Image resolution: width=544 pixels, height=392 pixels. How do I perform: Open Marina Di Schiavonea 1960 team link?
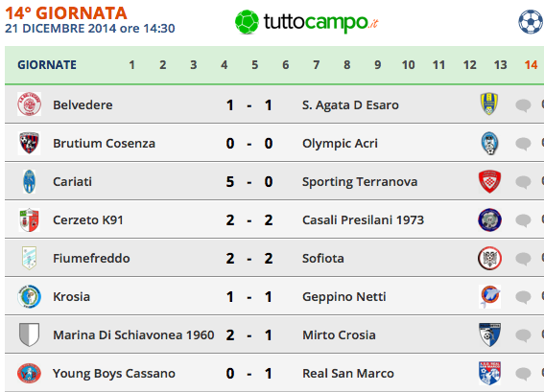click(133, 335)
